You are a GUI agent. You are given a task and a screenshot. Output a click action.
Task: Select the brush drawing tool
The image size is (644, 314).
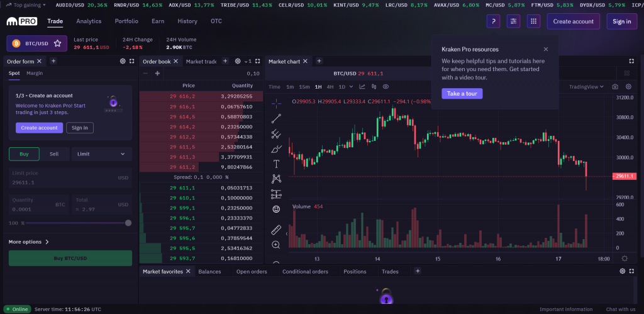(277, 149)
